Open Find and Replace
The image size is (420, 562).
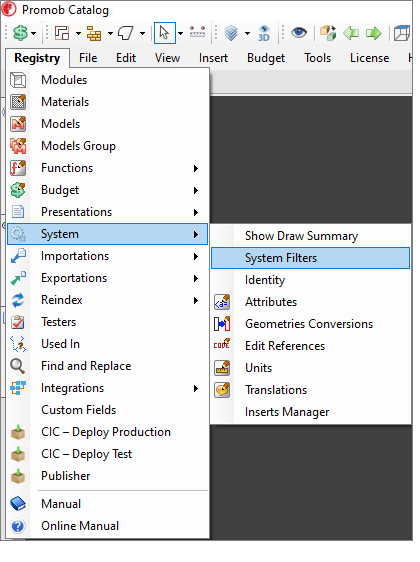108,366
